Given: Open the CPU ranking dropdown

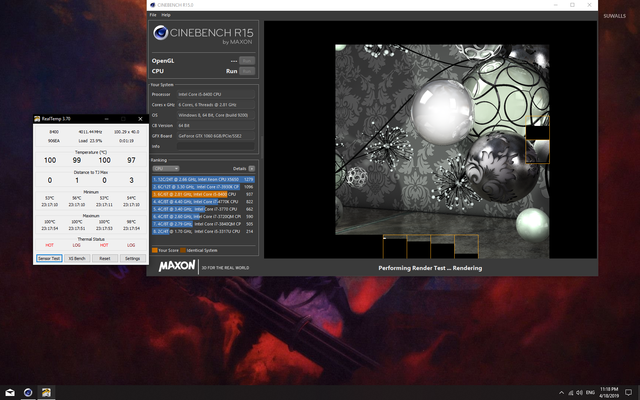Looking at the screenshot, I should coord(165,169).
